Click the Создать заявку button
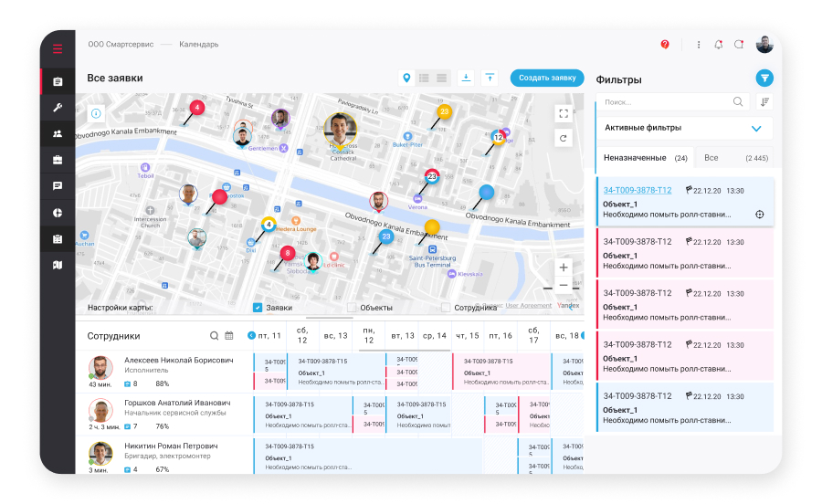This screenshot has height=504, width=822. click(x=547, y=78)
